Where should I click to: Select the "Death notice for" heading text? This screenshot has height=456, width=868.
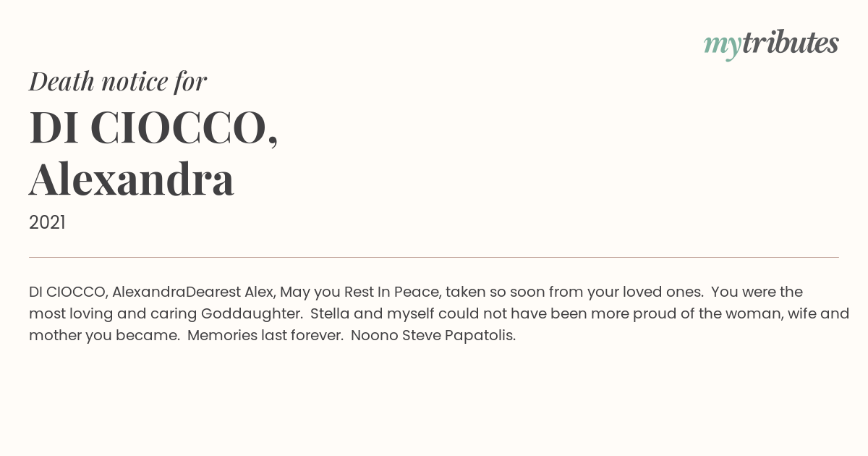(118, 81)
